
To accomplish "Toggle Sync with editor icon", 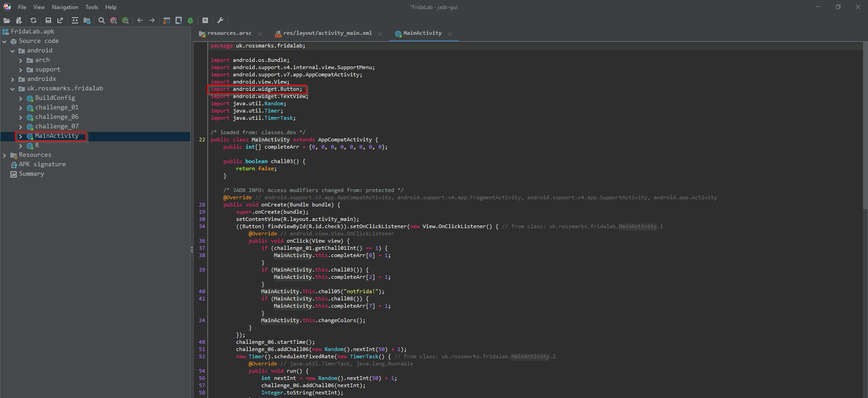I will point(75,20).
